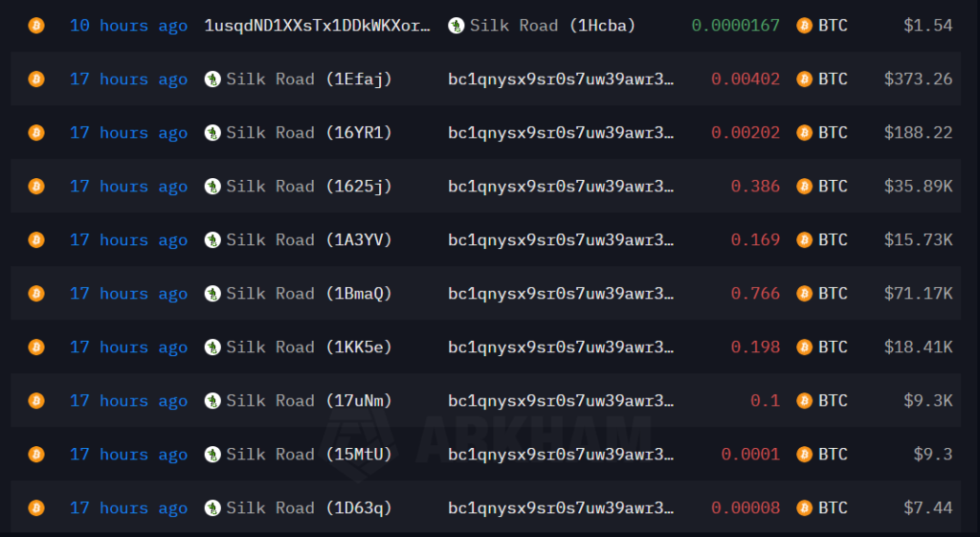
Task: Click the $35.89K USD value
Action: tap(918, 187)
